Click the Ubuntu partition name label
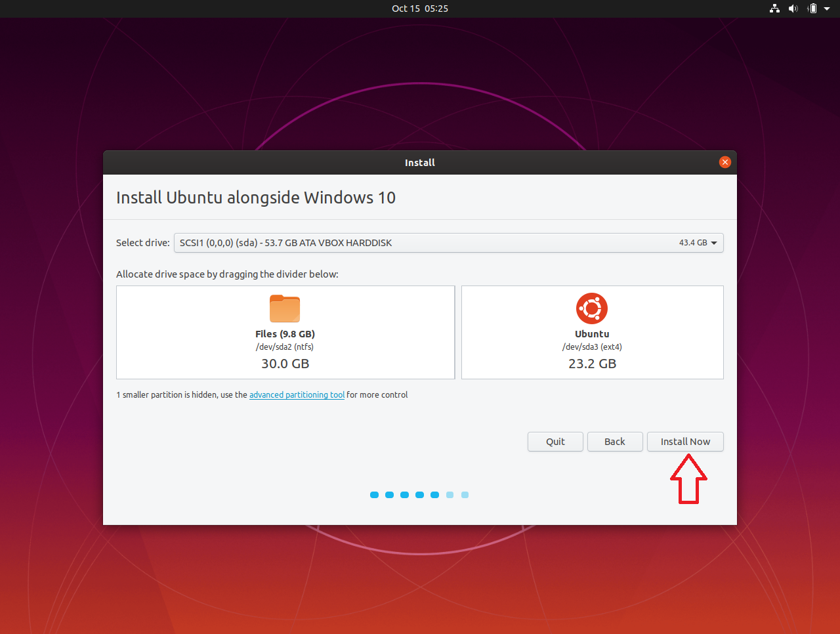The width and height of the screenshot is (840, 634). (x=592, y=334)
